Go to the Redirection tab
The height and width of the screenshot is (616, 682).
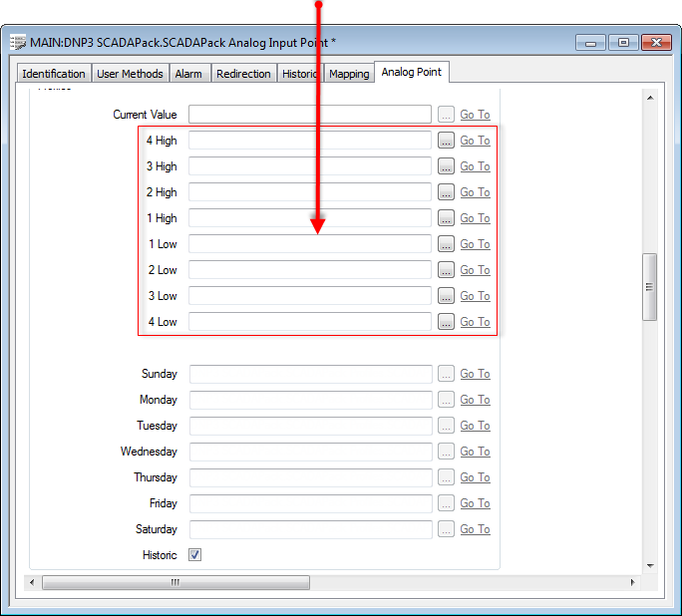[243, 74]
